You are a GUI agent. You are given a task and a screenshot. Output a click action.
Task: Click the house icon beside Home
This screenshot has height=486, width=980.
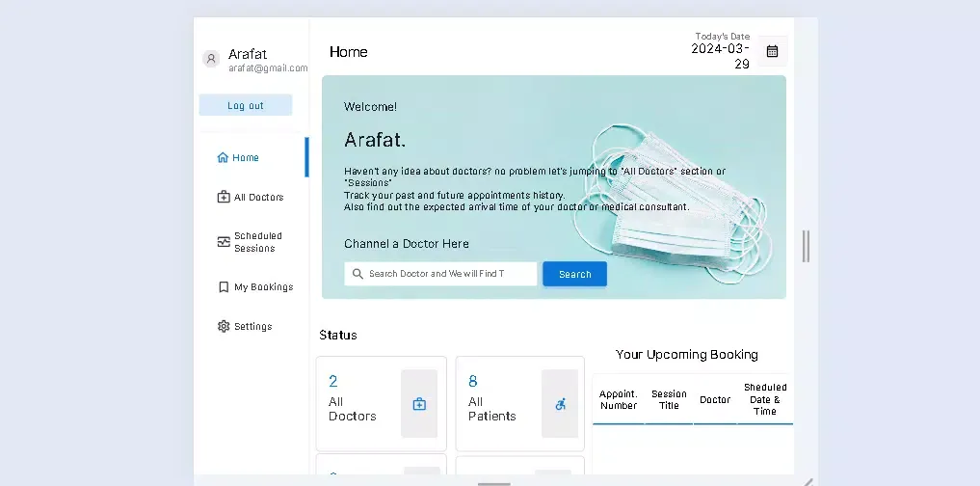click(x=223, y=157)
